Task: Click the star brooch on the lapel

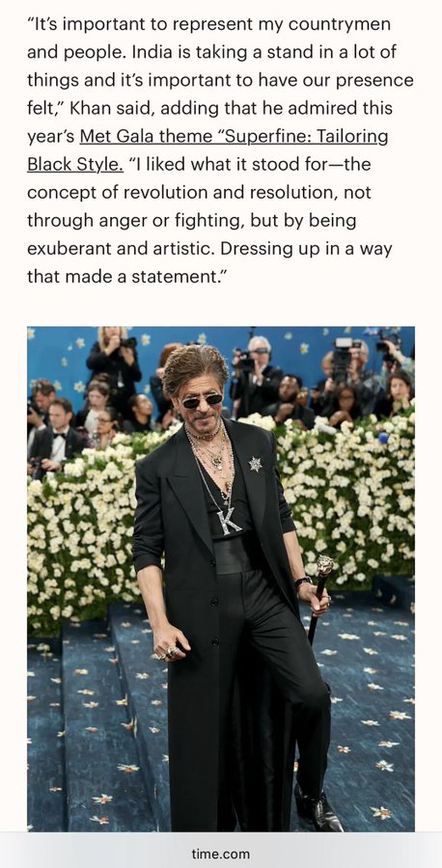Action: 255,464
